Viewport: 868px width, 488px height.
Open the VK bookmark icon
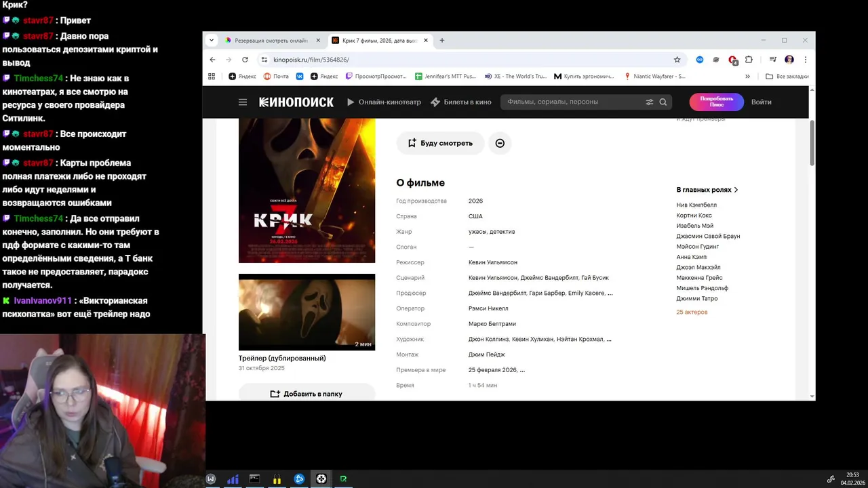click(x=299, y=77)
